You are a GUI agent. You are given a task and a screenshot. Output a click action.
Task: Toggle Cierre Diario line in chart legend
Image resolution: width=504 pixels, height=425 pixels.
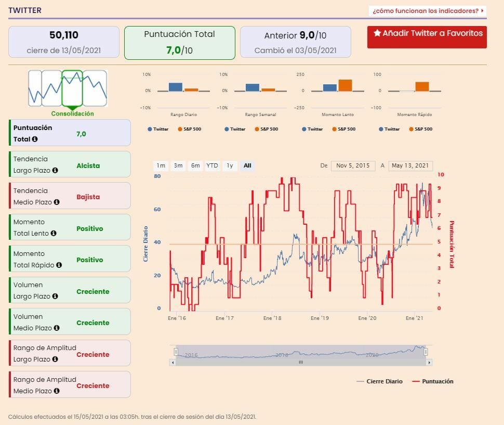380,381
